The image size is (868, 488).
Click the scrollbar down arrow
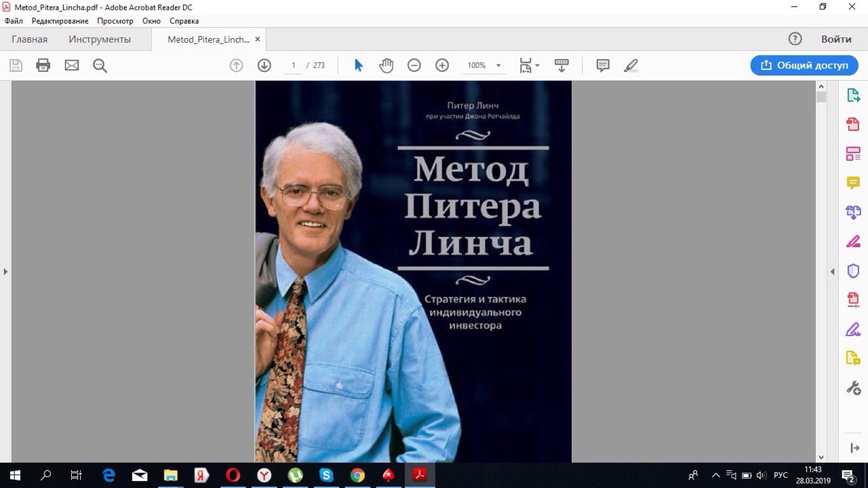point(821,457)
